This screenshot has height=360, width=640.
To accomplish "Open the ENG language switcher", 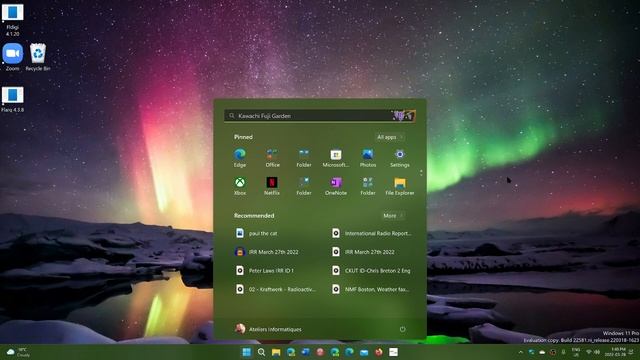I will pyautogui.click(x=576, y=352).
